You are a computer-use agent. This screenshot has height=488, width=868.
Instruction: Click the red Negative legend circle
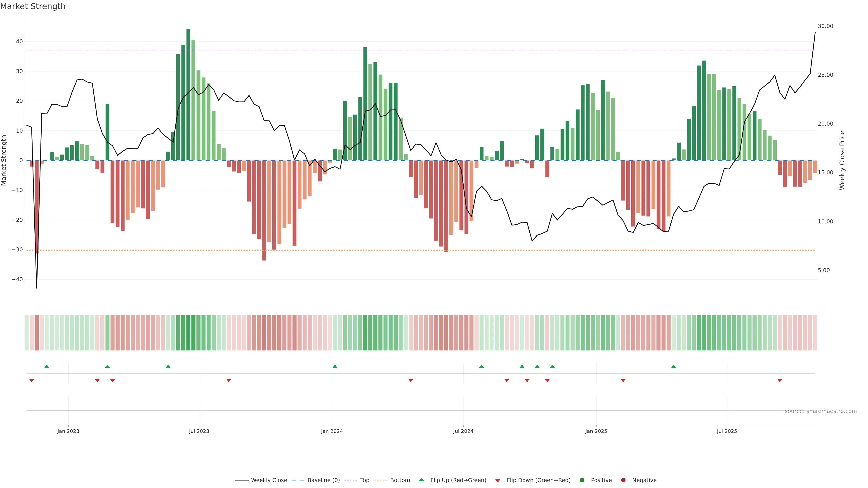point(623,480)
